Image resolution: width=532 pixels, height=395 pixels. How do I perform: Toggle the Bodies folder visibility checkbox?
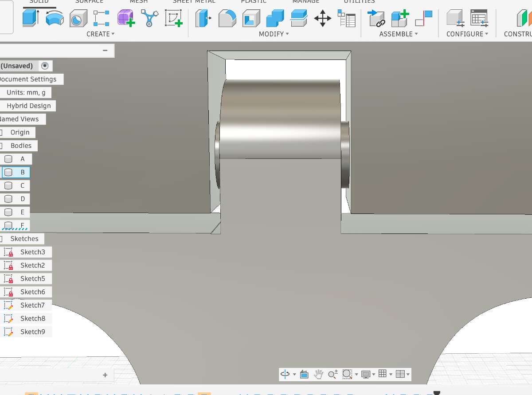point(1,146)
